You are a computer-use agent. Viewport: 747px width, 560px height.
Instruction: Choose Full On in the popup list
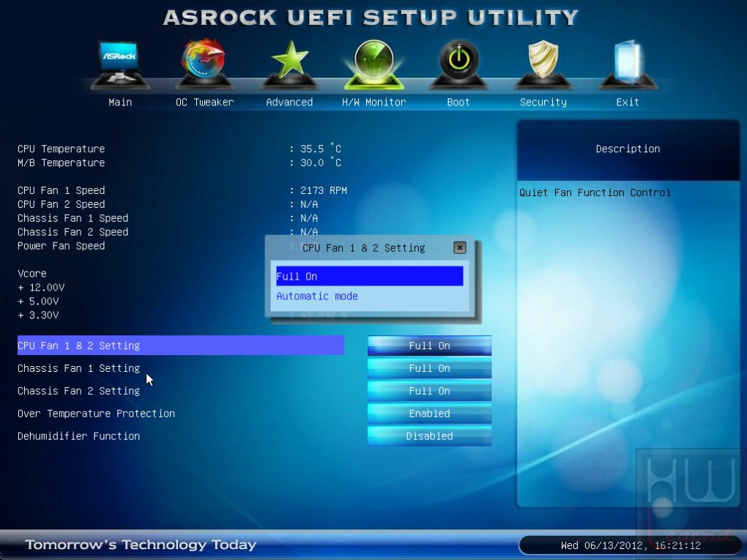(370, 276)
